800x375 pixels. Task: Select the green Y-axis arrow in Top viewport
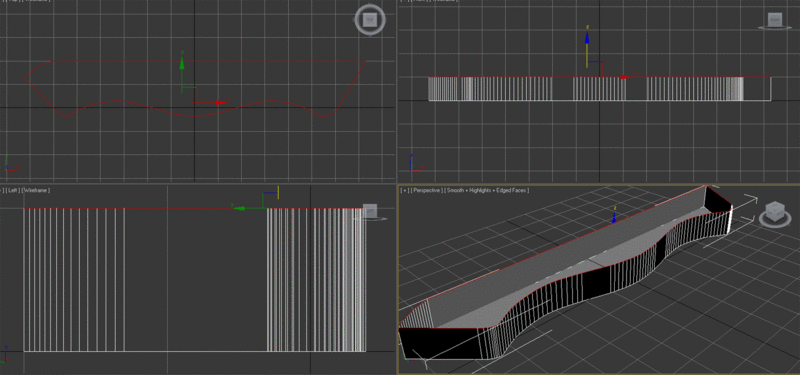point(182,62)
